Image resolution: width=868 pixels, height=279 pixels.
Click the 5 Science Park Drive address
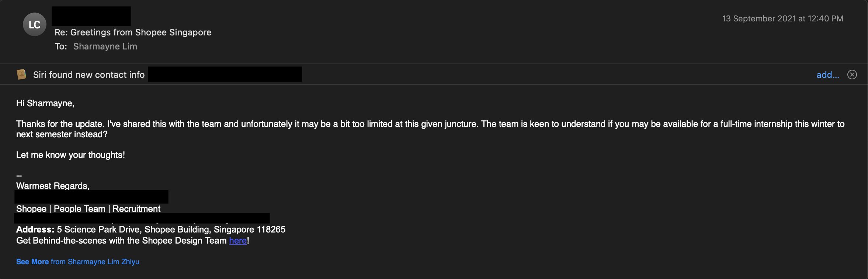point(171,230)
